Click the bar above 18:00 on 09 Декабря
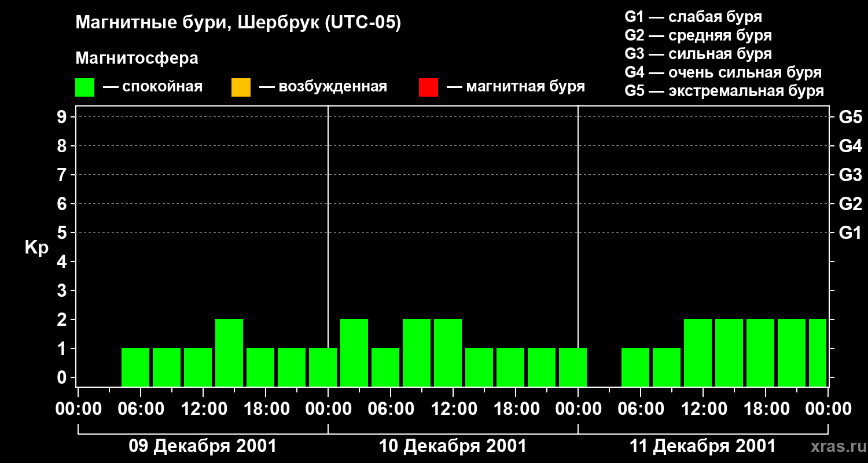Viewport: 868px width, 463px height. [260, 367]
